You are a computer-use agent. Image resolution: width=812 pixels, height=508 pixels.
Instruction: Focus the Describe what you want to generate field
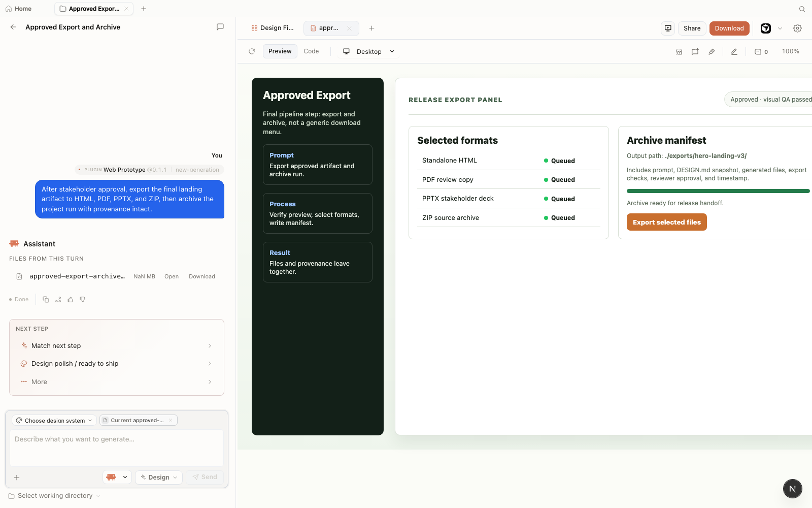tap(117, 448)
